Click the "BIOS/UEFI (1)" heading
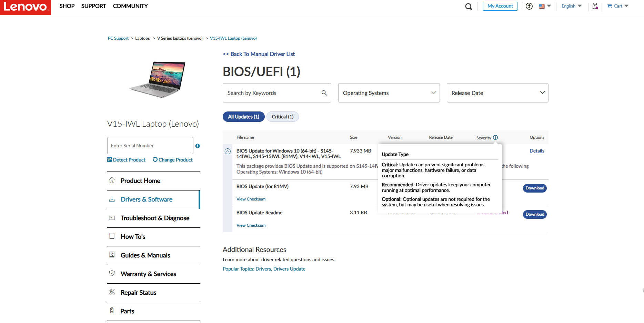The height and width of the screenshot is (323, 644). [261, 72]
